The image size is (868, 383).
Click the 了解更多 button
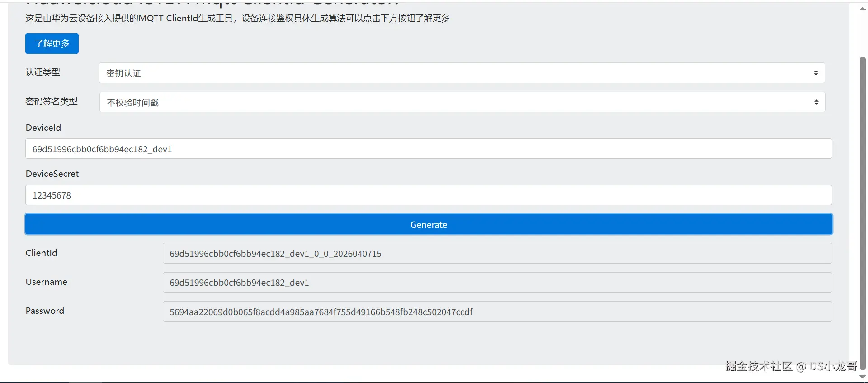(x=52, y=43)
